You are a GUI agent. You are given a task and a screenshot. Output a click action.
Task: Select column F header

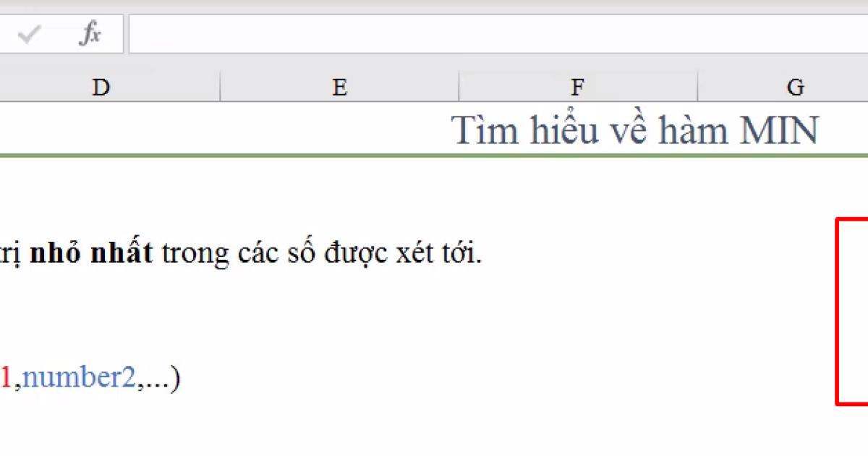point(576,87)
